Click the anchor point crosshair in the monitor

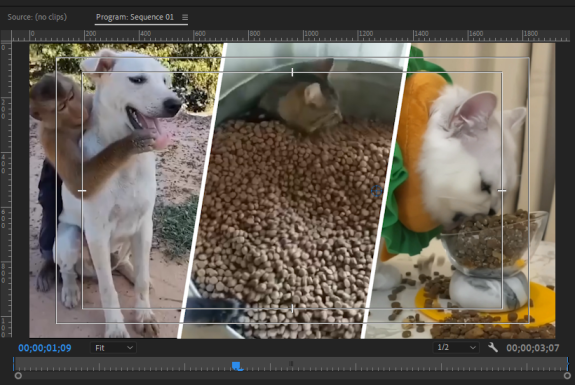tap(376, 191)
